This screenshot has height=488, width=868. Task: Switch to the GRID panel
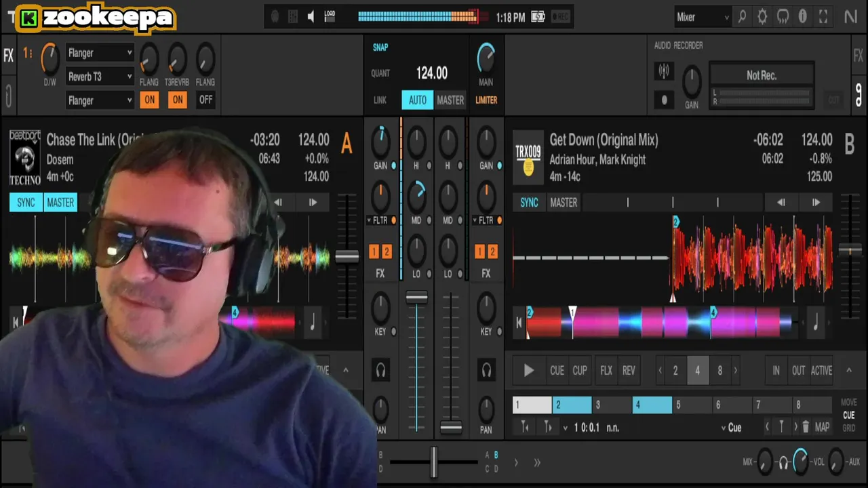click(848, 428)
